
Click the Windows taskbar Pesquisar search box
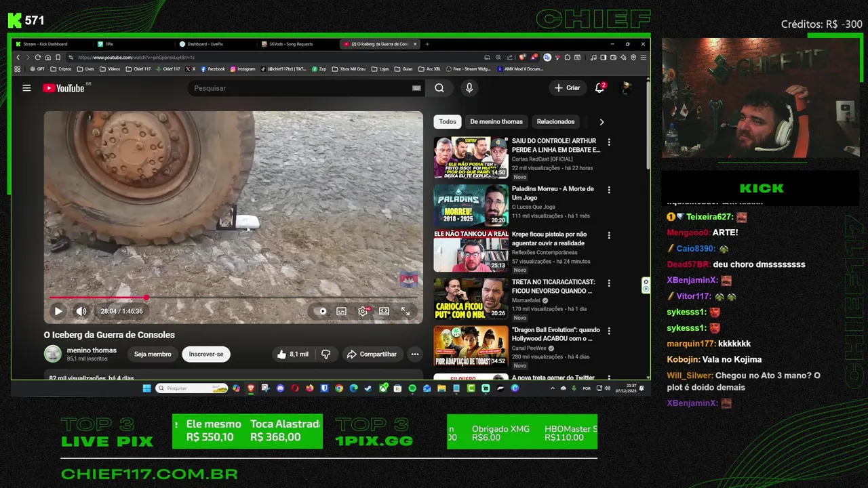tap(192, 388)
